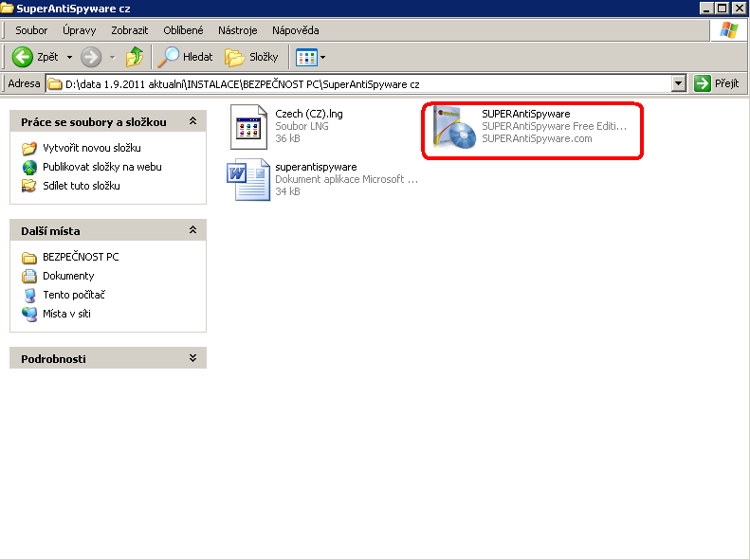Image resolution: width=750 pixels, height=560 pixels.
Task: Open Hledat search magnifier
Action: click(168, 57)
